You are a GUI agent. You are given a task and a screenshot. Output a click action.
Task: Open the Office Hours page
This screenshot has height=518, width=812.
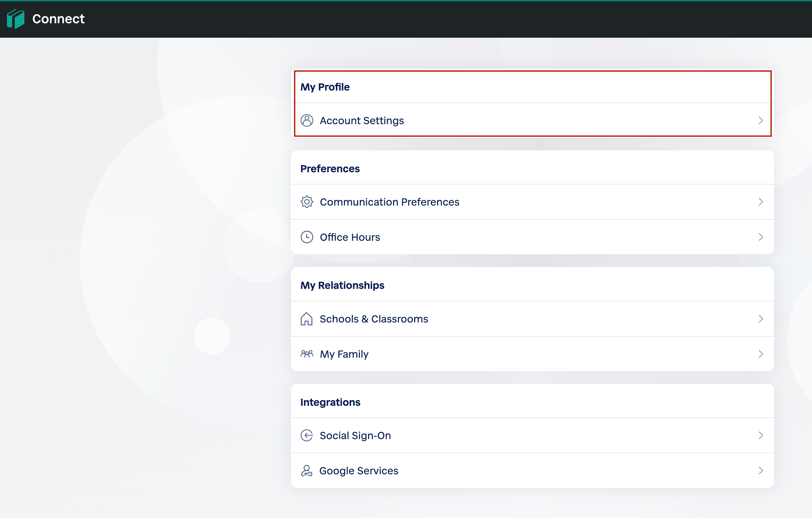tap(532, 237)
